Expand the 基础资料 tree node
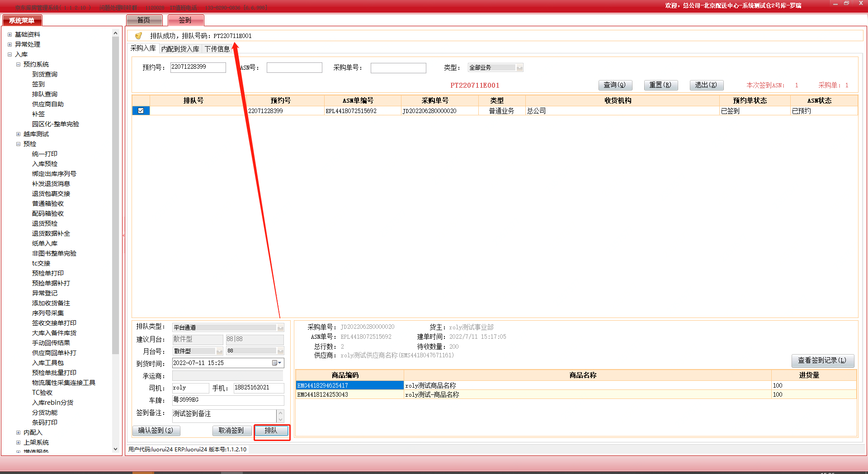The height and width of the screenshot is (474, 868). [9, 34]
